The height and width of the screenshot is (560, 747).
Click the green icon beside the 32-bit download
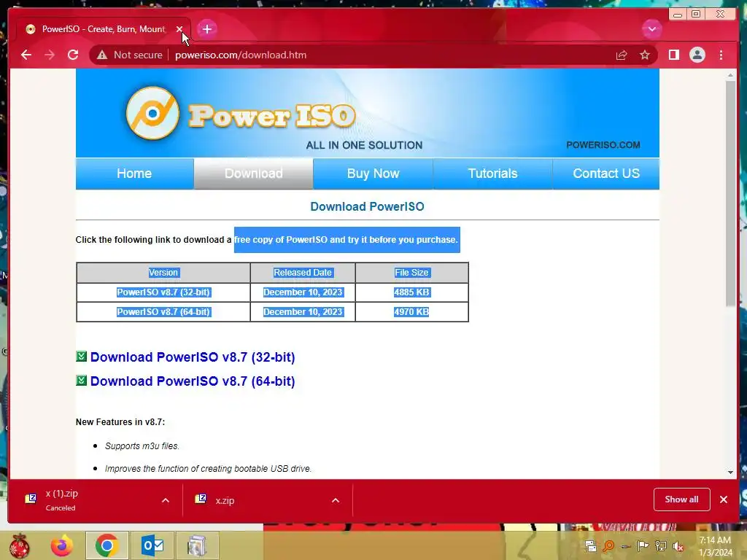82,356
